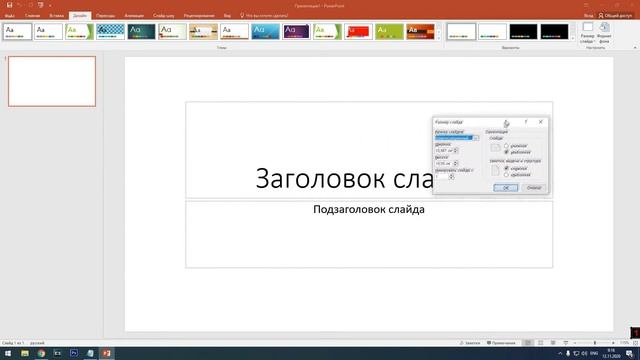Click the volume speaker icon in system tray
Screen dimensions: 640x360
pos(584,353)
